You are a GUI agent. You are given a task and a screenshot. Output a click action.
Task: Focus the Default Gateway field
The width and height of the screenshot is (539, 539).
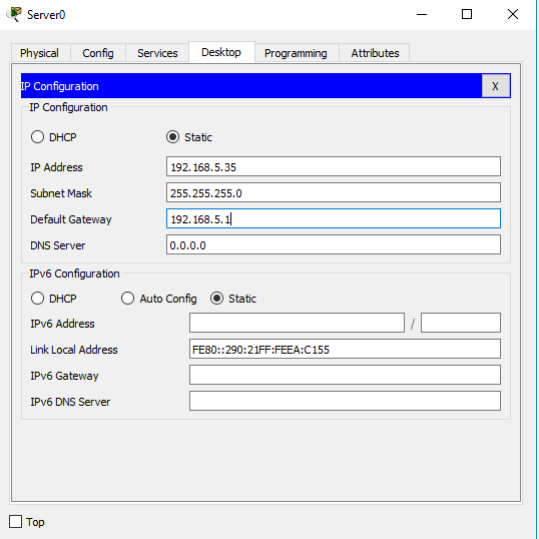point(333,219)
